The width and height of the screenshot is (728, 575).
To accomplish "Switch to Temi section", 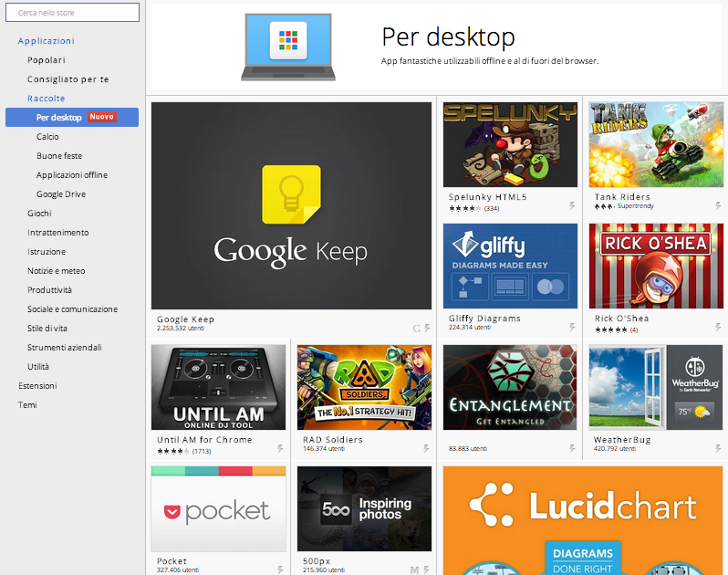I will coord(27,404).
